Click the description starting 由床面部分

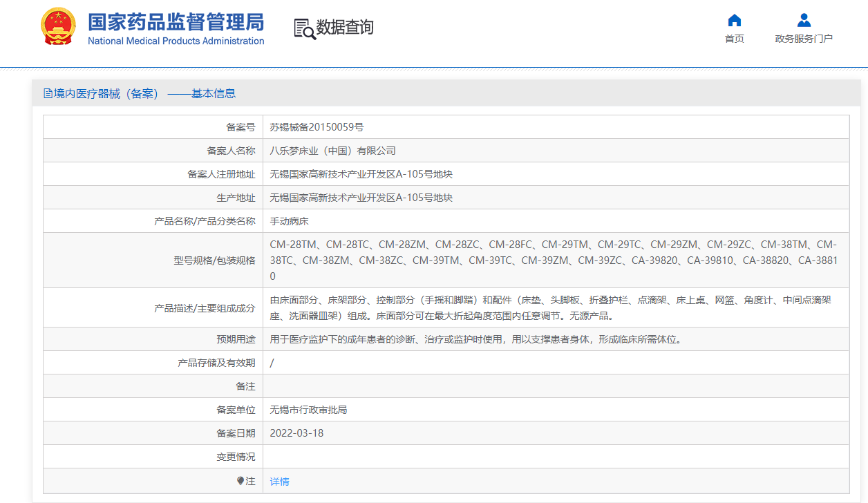pos(550,308)
